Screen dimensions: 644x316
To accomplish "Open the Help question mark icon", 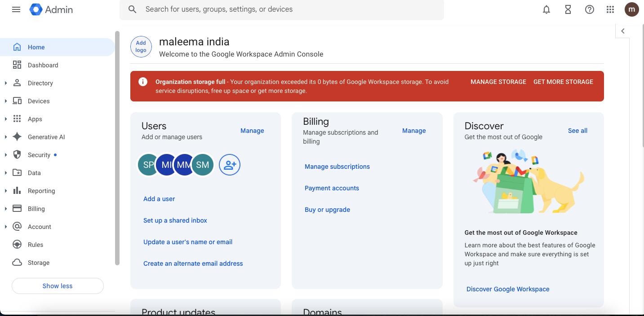I will [x=590, y=9].
